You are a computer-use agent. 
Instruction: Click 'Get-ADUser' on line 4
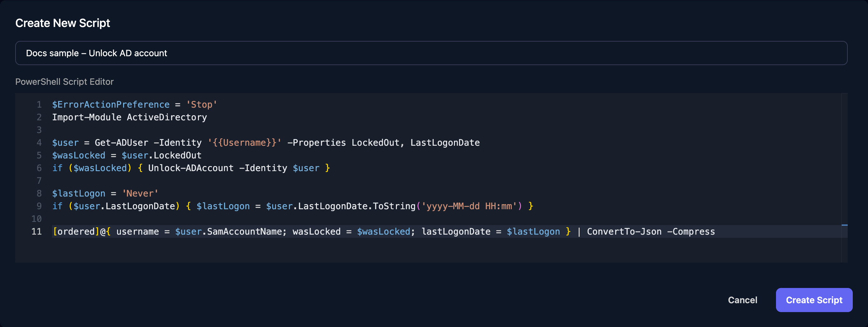[121, 143]
